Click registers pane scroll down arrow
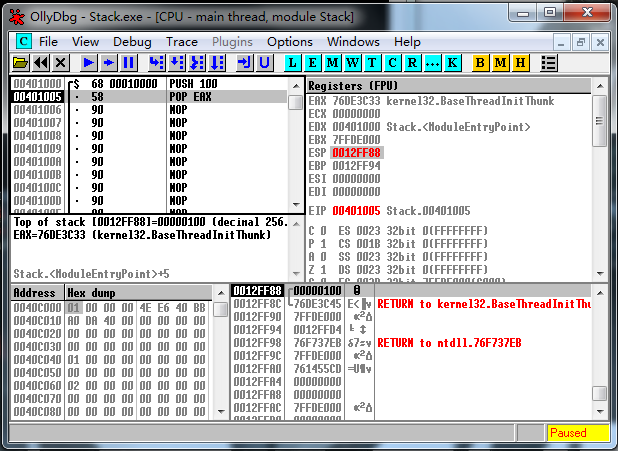Screen dimensions: 618x451 tap(600, 273)
